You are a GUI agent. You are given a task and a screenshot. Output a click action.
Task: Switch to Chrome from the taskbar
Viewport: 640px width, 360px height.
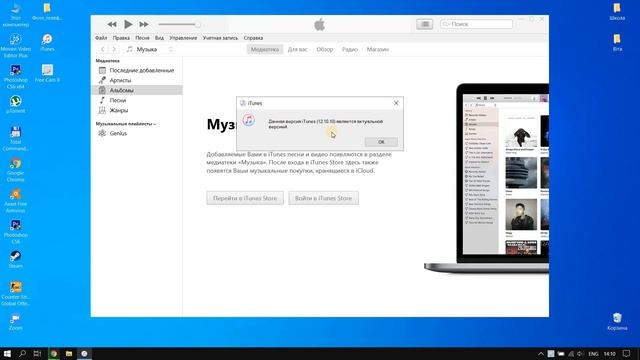[x=53, y=353]
